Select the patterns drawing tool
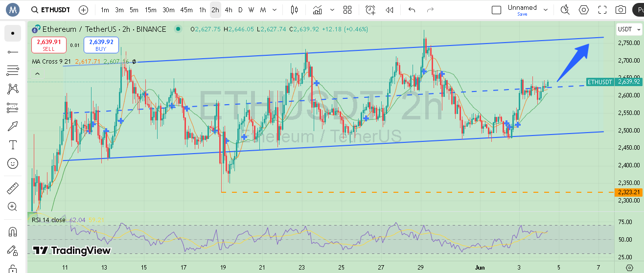Screen dimensions: 644x273 coord(13,89)
